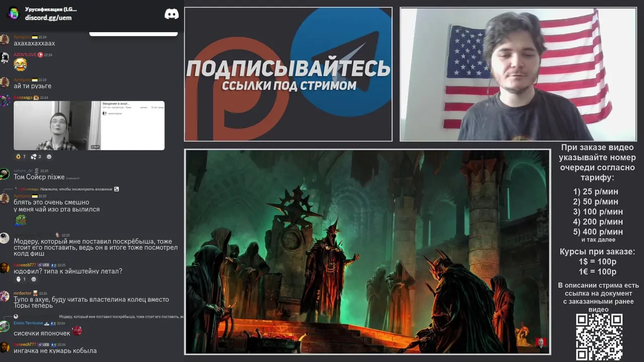Click the Урусификация server icon
644x362 pixels.
(x=14, y=14)
